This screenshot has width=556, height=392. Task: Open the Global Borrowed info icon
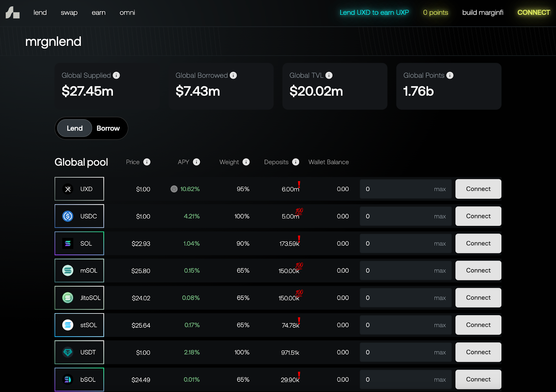(x=234, y=75)
